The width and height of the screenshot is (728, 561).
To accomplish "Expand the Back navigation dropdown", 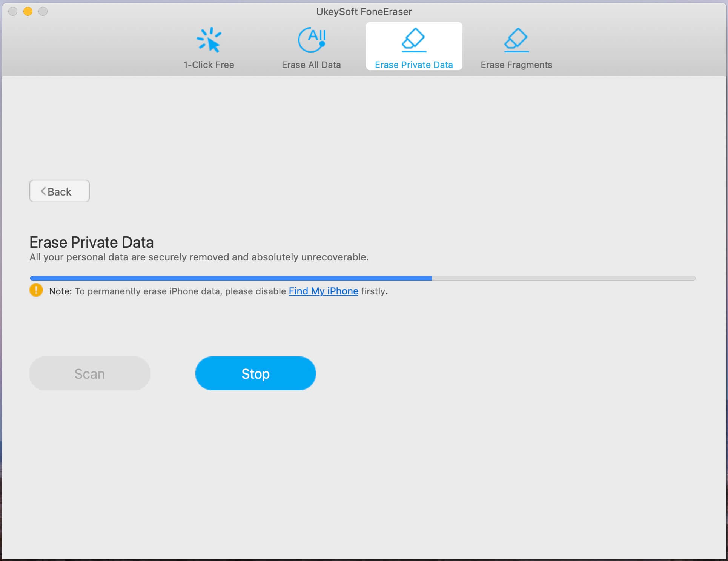I will pos(59,191).
